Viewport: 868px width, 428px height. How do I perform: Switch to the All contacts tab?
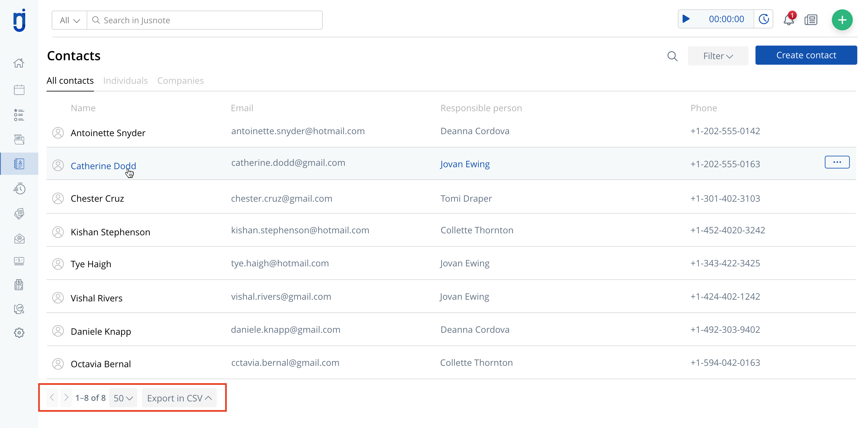[x=70, y=81]
